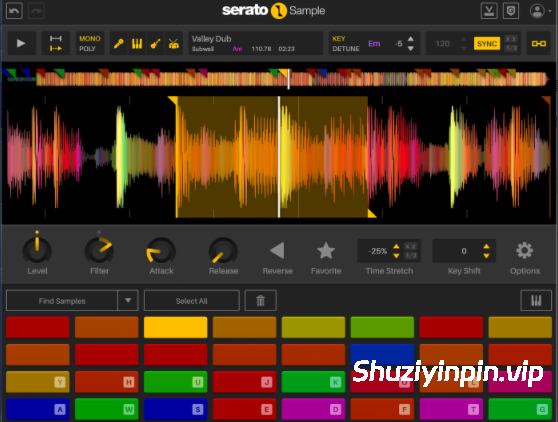Trigger the red pad labeled J

tap(244, 382)
